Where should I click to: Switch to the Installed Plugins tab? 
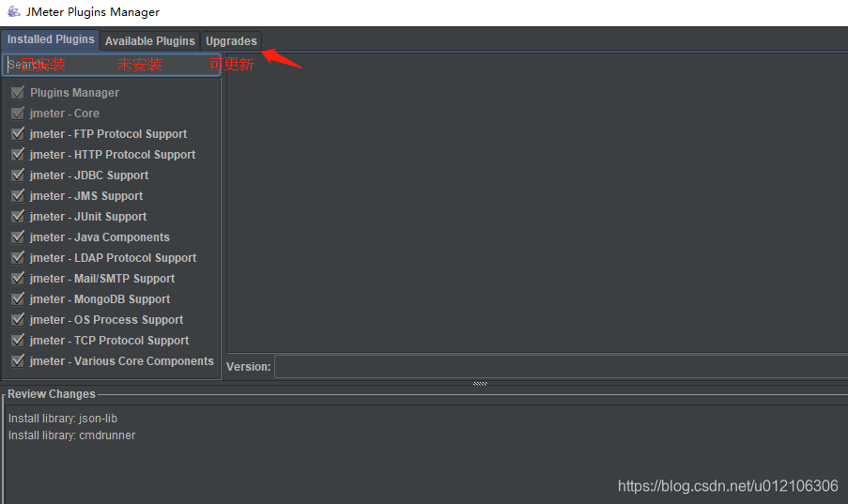click(51, 39)
